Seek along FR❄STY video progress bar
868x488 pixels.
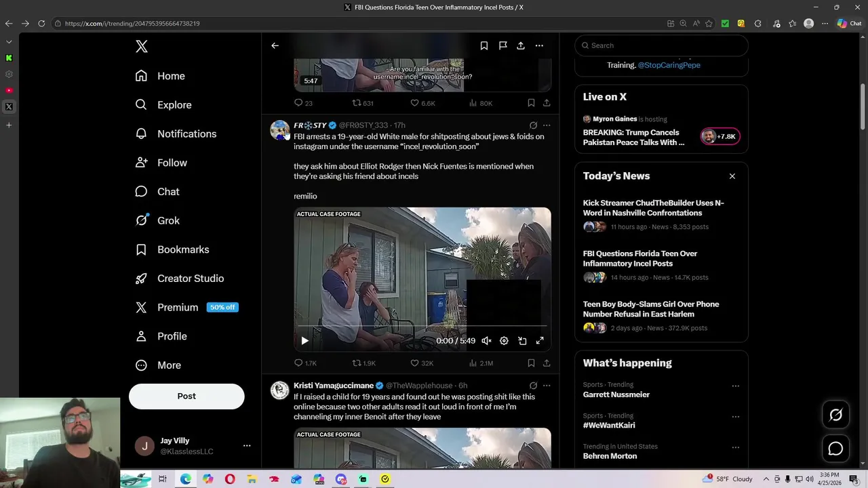422,327
